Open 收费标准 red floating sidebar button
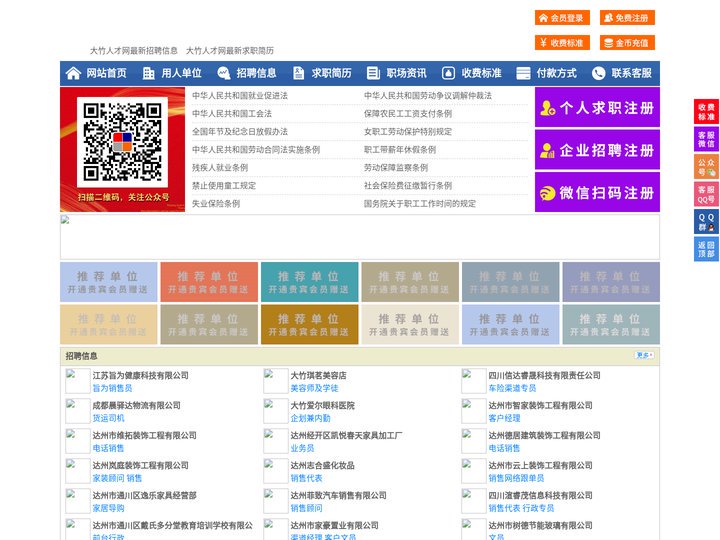Screen dimensions: 720x540 coord(706,111)
